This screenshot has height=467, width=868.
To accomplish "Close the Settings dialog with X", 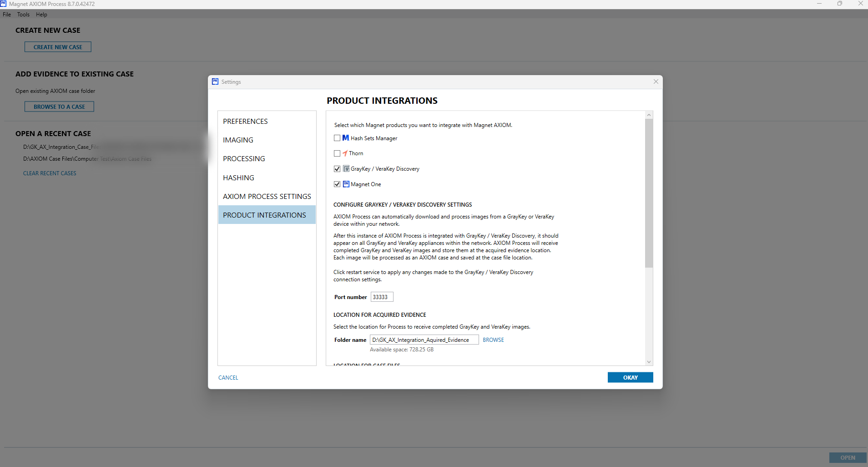I will pyautogui.click(x=656, y=81).
